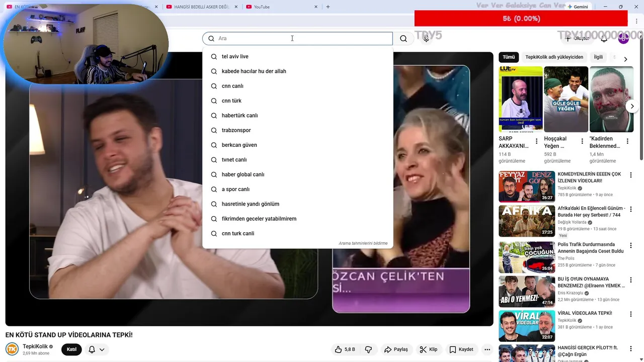The height and width of the screenshot is (362, 644).
Task: Open new browser tab with plus
Action: click(328, 7)
